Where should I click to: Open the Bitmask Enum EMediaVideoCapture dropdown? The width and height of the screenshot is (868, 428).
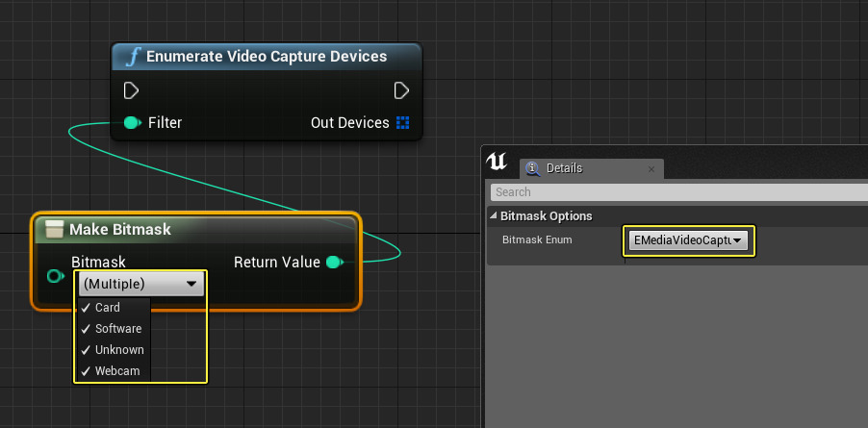688,240
